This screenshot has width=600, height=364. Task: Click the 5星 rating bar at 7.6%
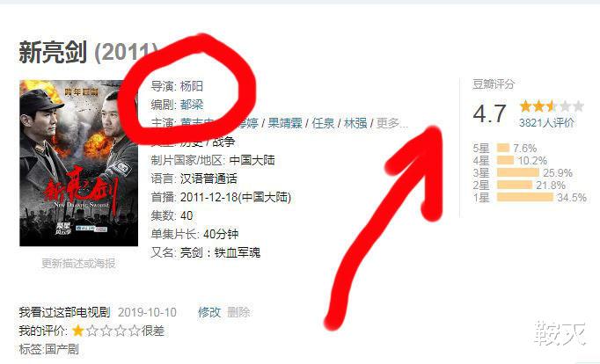503,148
